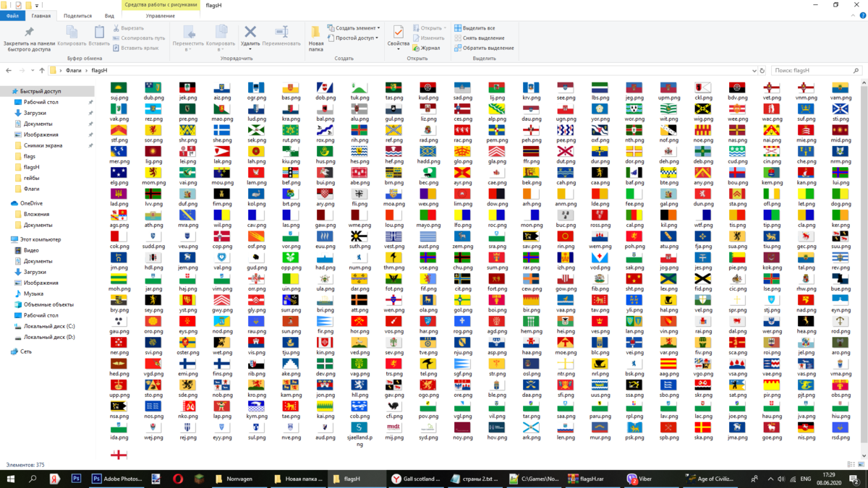Open the Файл menu
This screenshot has height=488, width=868.
click(x=12, y=15)
